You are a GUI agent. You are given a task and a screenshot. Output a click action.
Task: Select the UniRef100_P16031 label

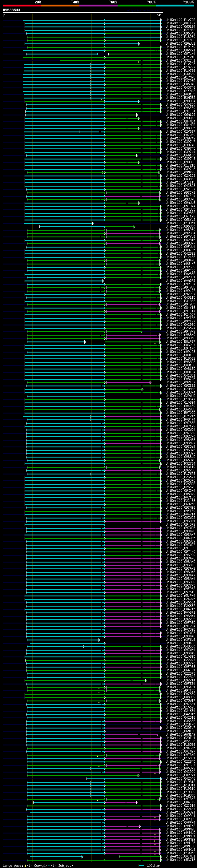click(x=180, y=758)
